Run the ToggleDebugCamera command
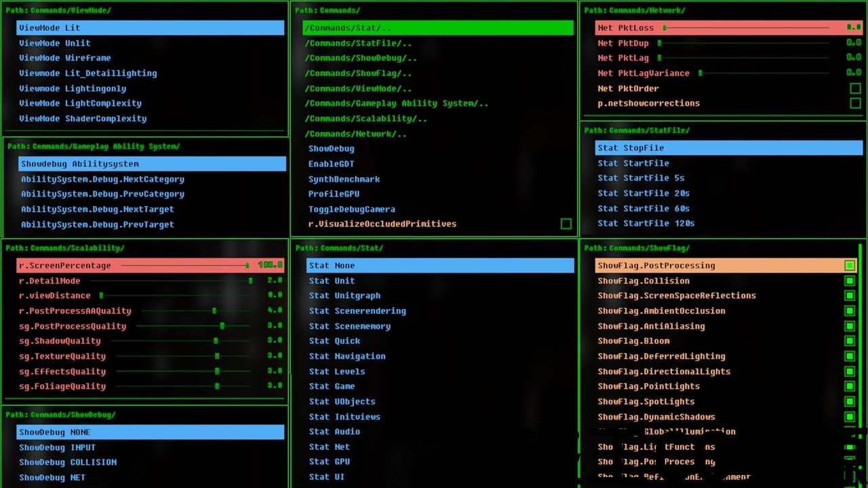The width and height of the screenshot is (868, 488). point(351,209)
